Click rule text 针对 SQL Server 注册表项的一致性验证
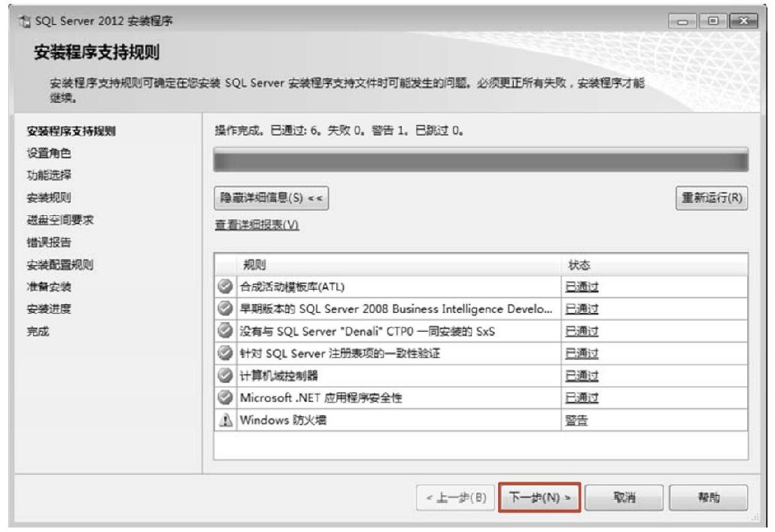 pyautogui.click(x=339, y=354)
